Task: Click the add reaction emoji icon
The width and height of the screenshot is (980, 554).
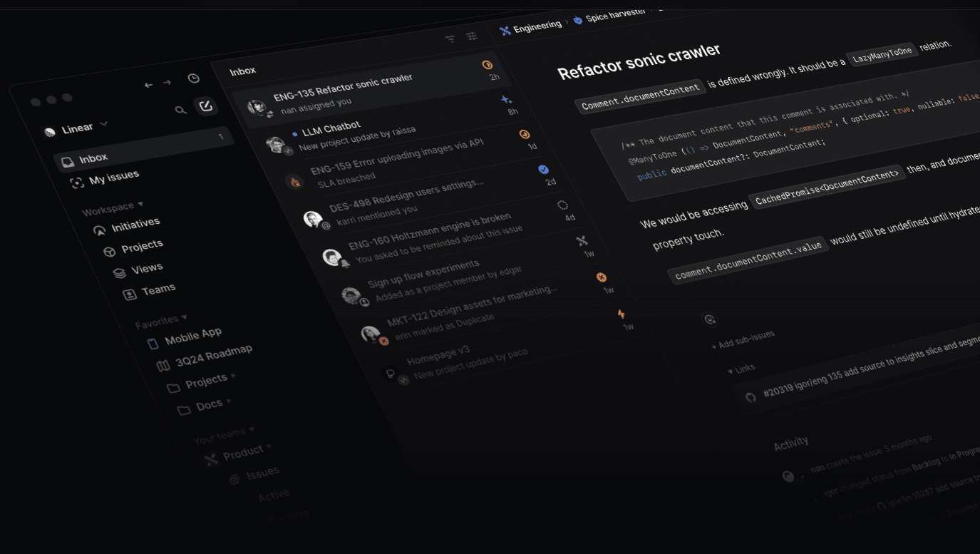Action: 710,319
